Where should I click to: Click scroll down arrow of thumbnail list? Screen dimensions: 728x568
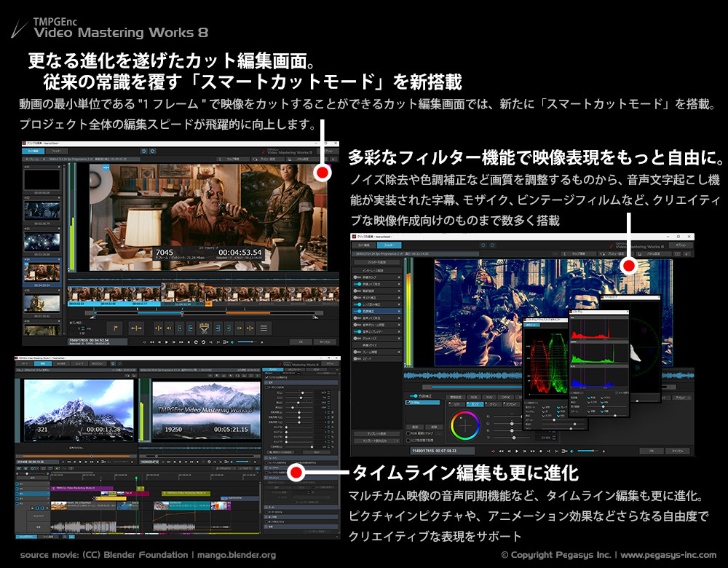click(64, 334)
